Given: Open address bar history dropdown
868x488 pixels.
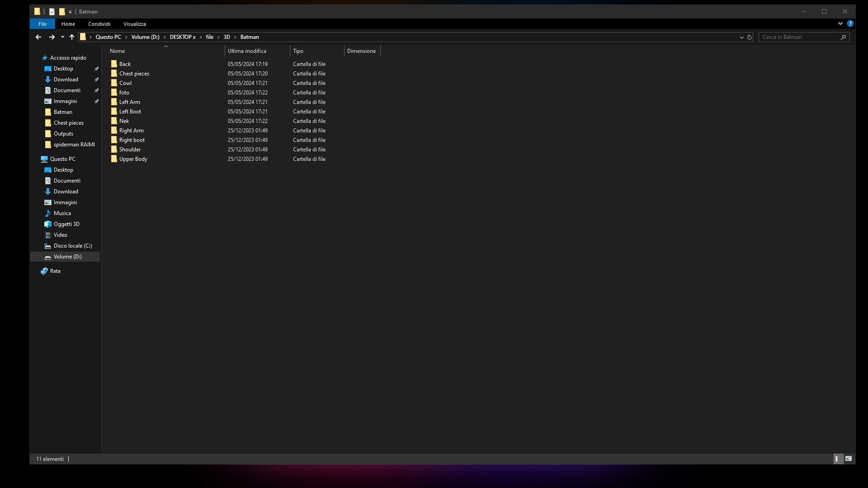Looking at the screenshot, I should click(741, 37).
